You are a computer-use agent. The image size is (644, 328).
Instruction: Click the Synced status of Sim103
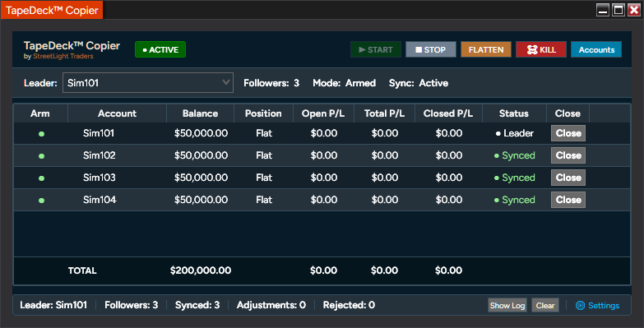[x=515, y=178]
